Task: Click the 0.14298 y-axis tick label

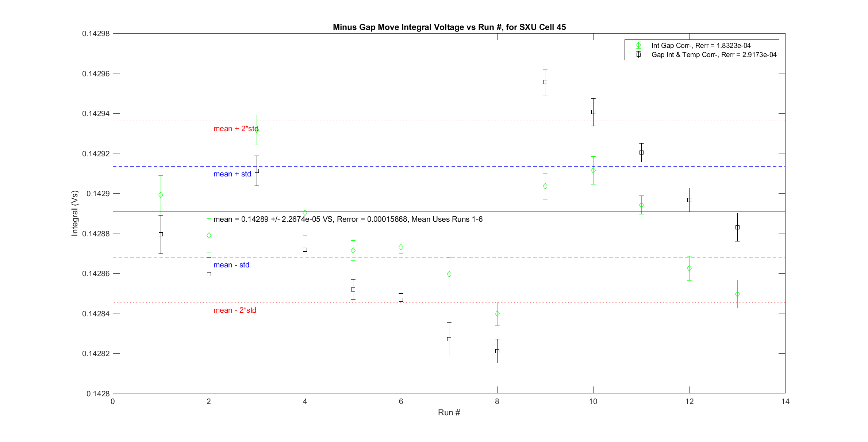Action: tap(96, 34)
